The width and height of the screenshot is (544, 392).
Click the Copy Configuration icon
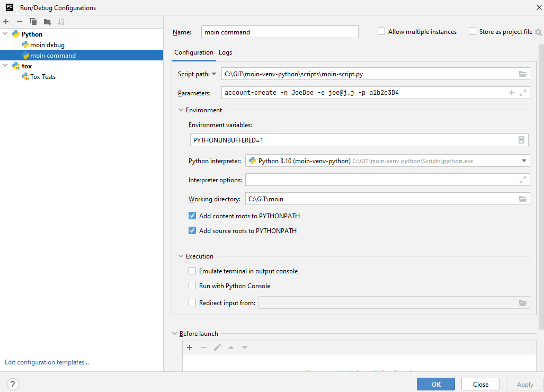click(33, 22)
